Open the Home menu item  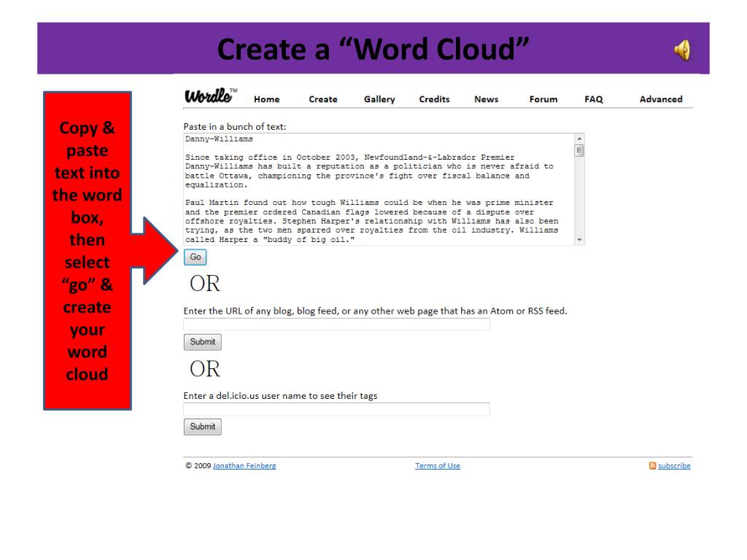(267, 99)
